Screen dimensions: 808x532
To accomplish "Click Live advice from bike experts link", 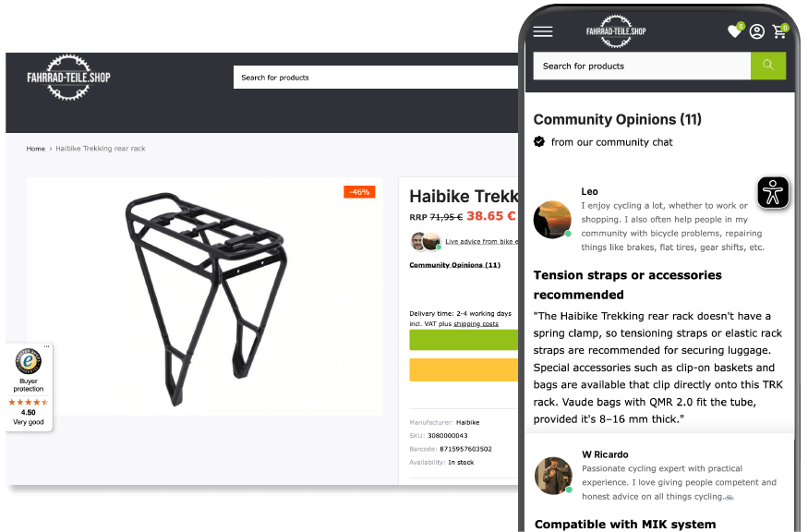I will [481, 241].
